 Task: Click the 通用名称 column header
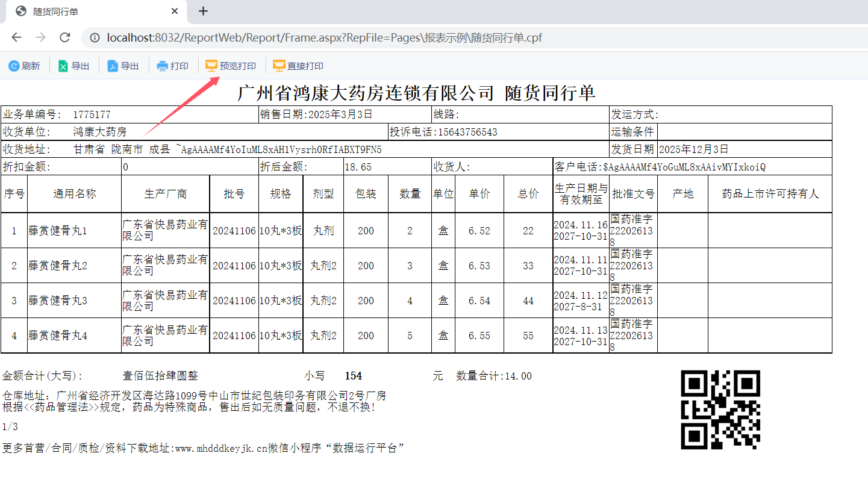74,194
